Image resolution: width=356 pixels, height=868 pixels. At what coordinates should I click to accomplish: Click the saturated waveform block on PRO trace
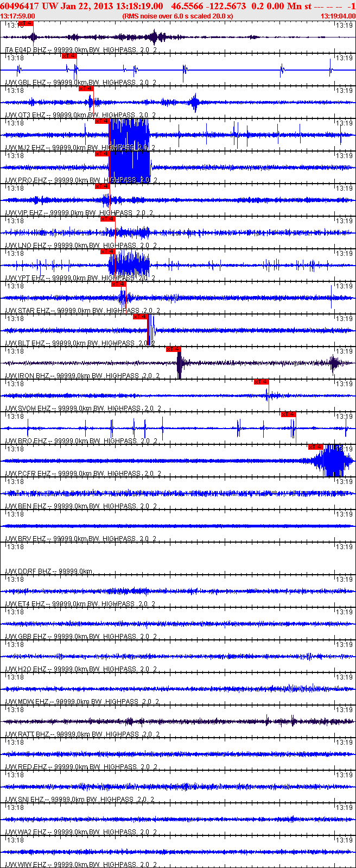pyautogui.click(x=130, y=167)
